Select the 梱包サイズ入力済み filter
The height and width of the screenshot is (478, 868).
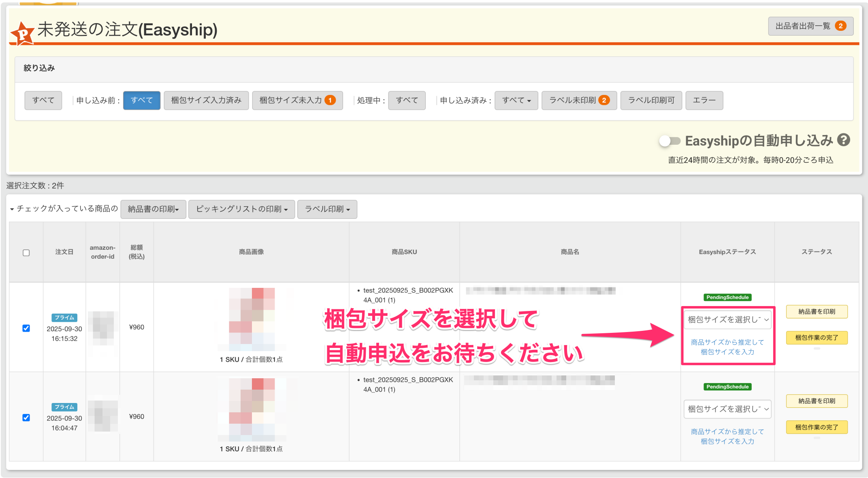click(206, 100)
